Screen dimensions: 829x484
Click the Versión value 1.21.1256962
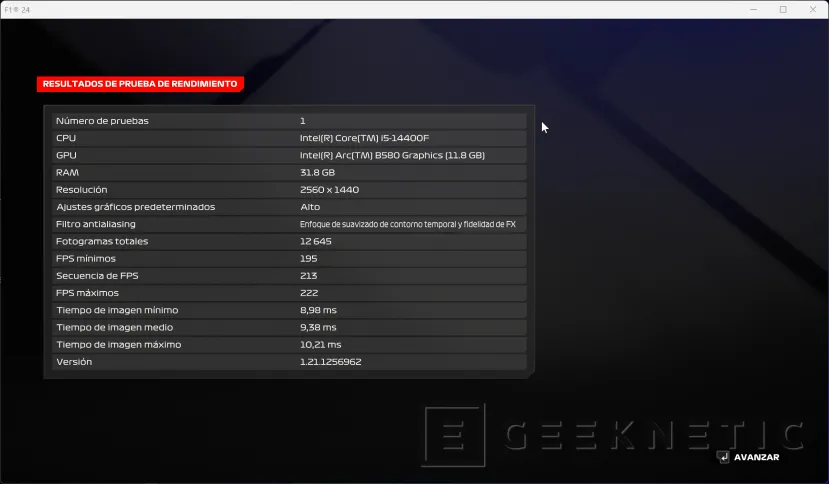coord(331,362)
